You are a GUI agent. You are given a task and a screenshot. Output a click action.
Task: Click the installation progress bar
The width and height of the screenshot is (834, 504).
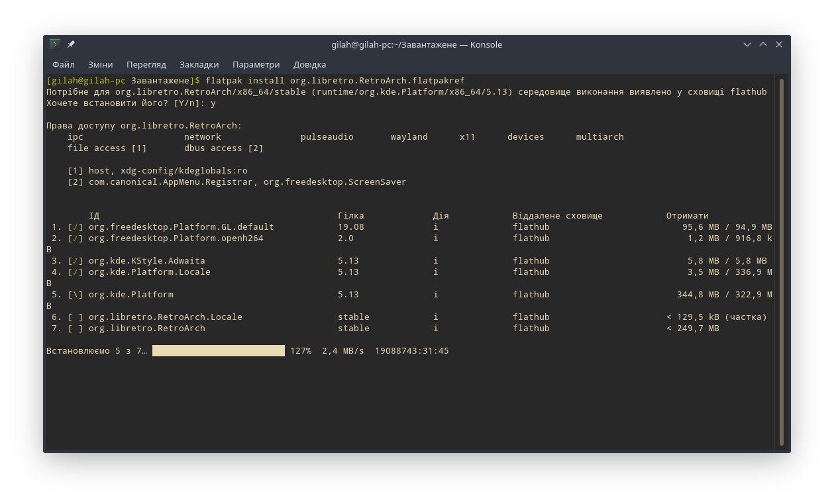tap(219, 350)
